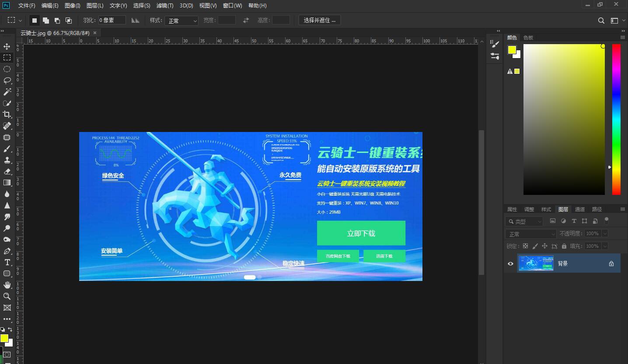This screenshot has height=364, width=628.
Task: Activate the Crop tool
Action: coord(7,114)
